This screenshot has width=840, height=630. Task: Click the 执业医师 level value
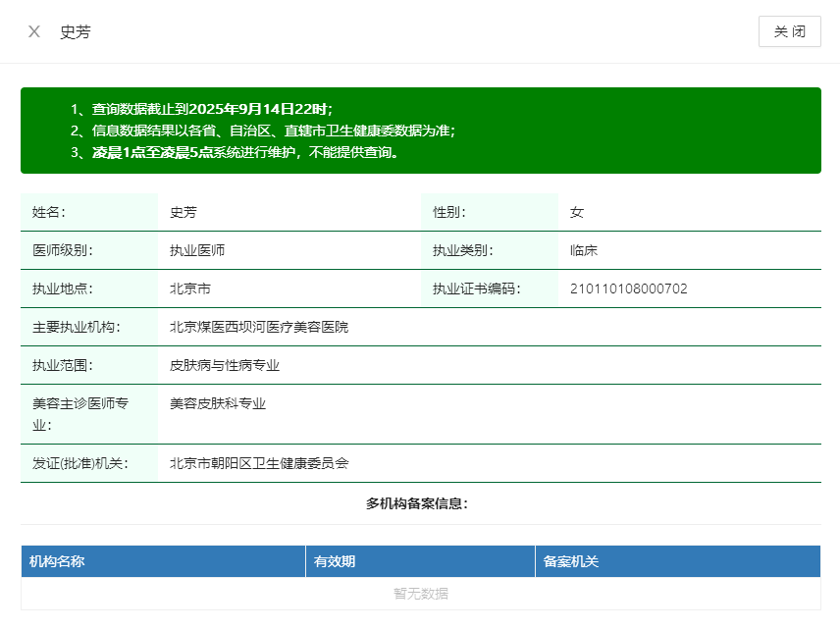pos(197,250)
